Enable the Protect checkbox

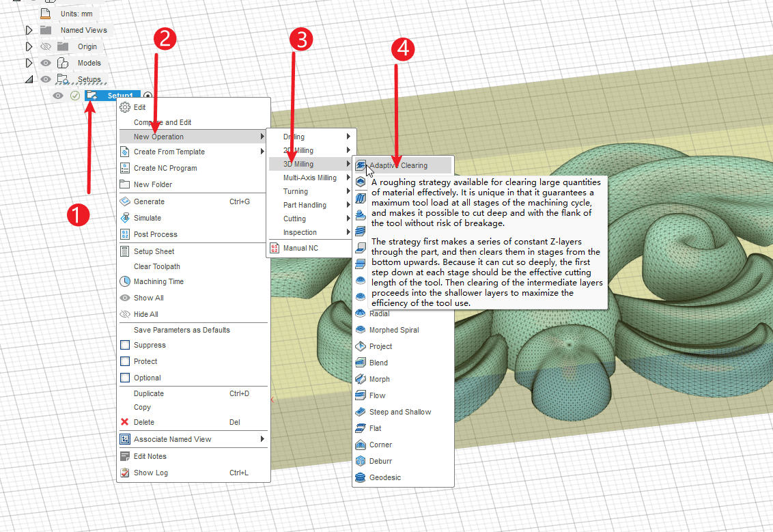point(125,361)
